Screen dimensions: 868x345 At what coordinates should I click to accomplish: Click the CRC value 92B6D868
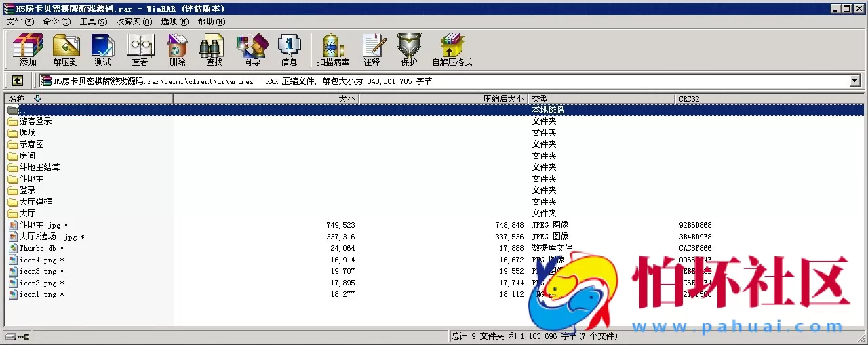(x=695, y=225)
